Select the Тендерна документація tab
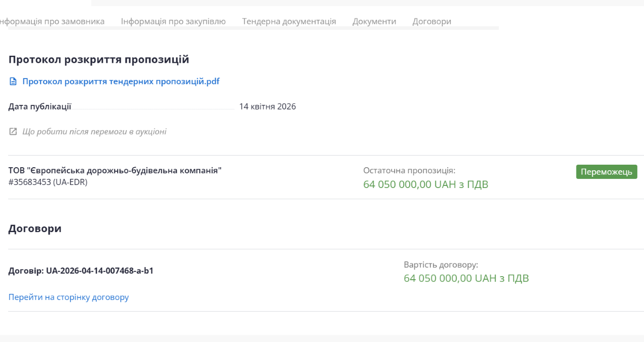This screenshot has width=644, height=342. tap(289, 21)
